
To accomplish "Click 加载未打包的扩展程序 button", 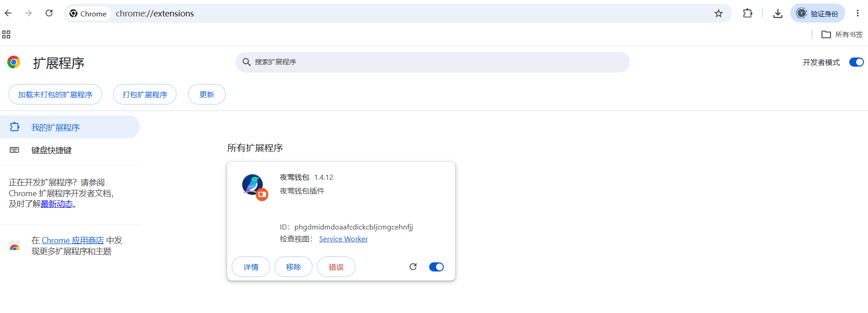I will (x=55, y=94).
